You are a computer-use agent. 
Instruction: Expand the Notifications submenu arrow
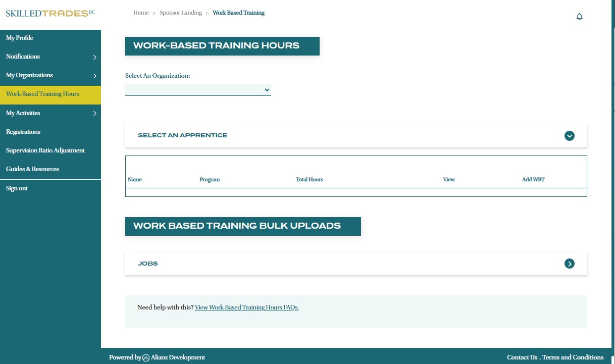94,57
